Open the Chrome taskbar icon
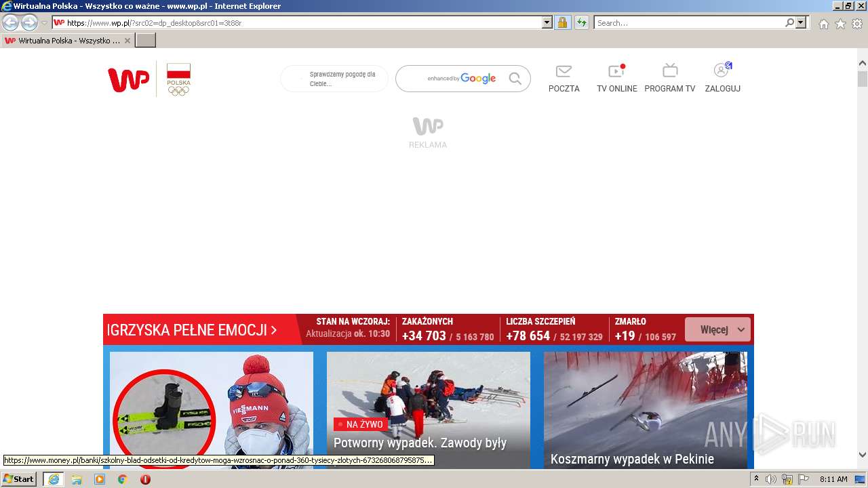This screenshot has width=868, height=488. [123, 479]
